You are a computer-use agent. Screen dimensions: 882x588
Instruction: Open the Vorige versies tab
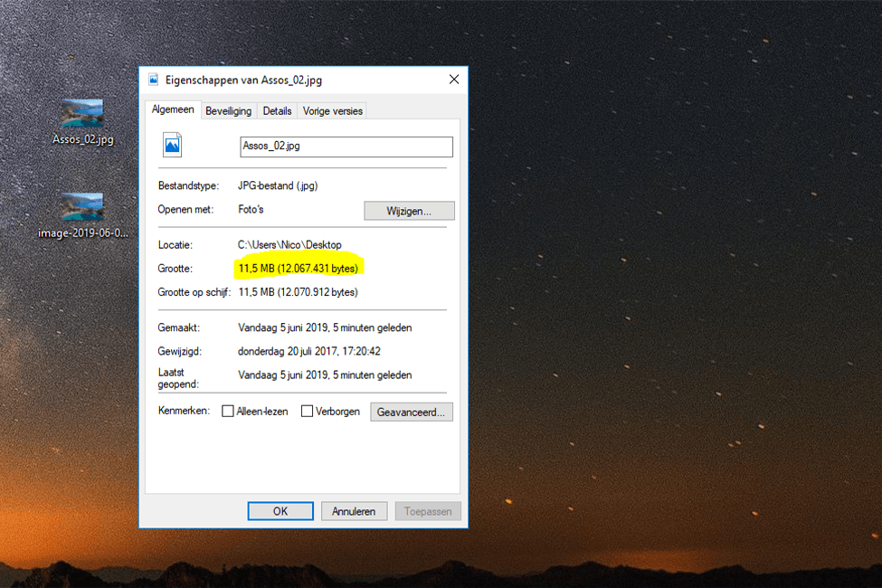[x=332, y=111]
